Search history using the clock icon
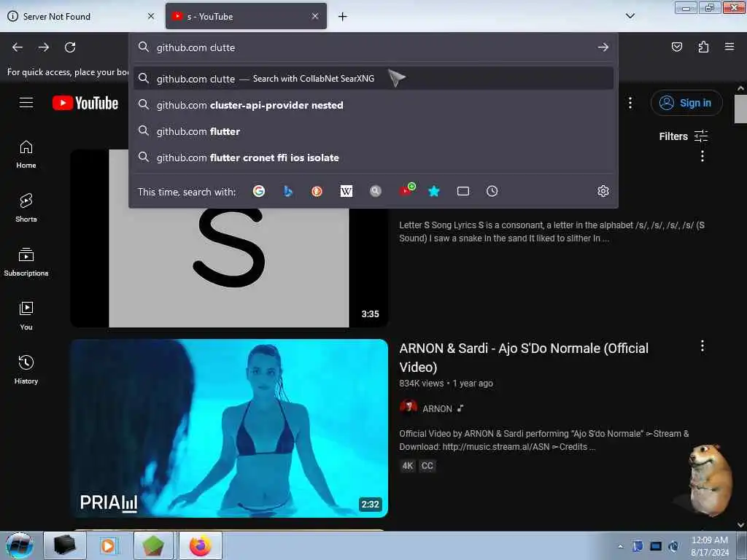Image resolution: width=747 pixels, height=560 pixels. 492,192
